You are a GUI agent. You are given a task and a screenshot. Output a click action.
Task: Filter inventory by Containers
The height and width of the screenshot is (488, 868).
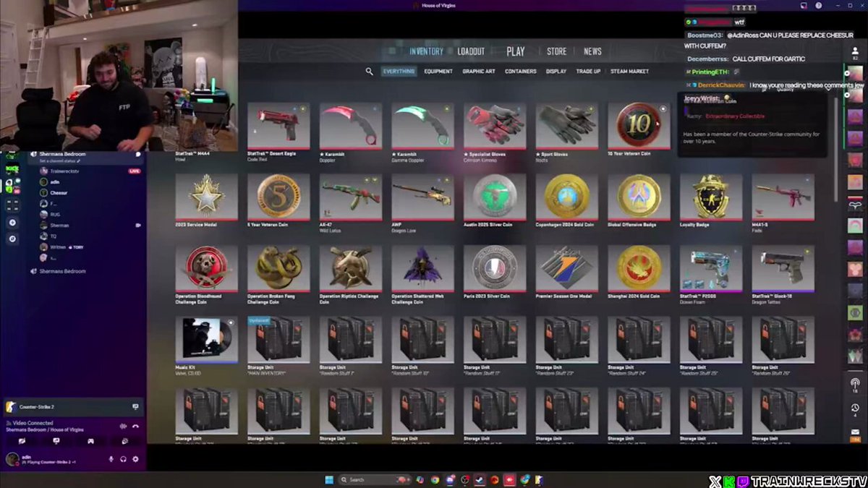(x=521, y=72)
